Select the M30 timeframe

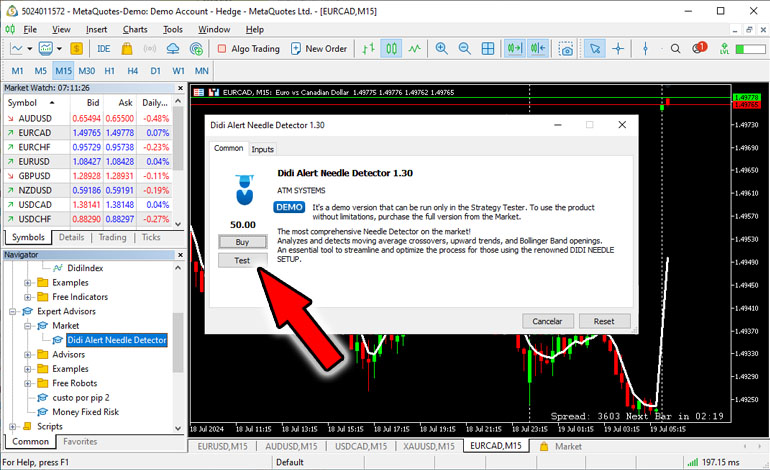(86, 71)
